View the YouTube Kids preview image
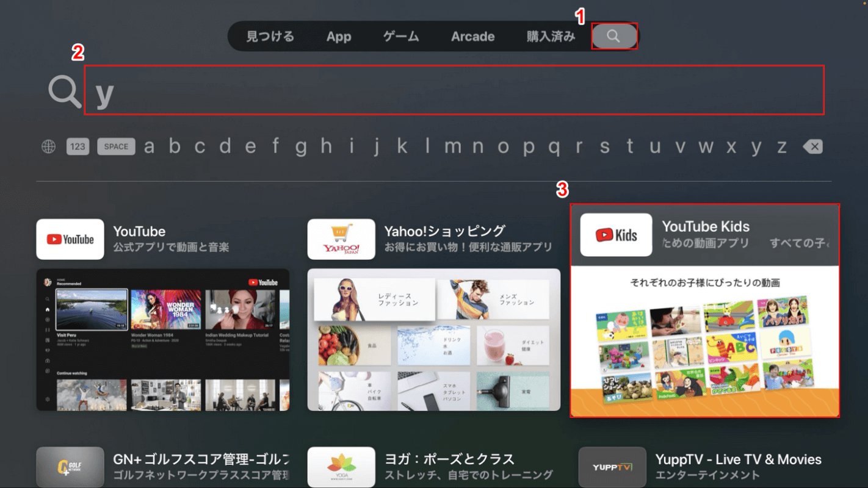868x488 pixels. (x=705, y=341)
